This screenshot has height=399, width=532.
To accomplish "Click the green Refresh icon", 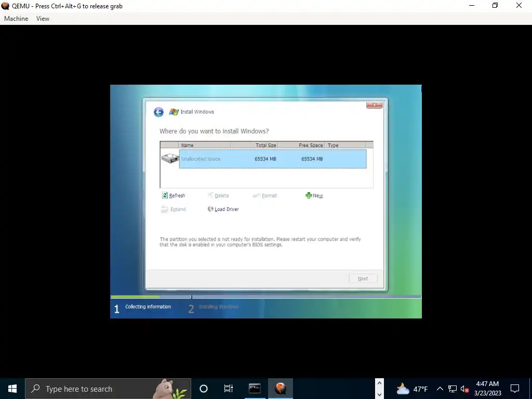I will click(165, 195).
